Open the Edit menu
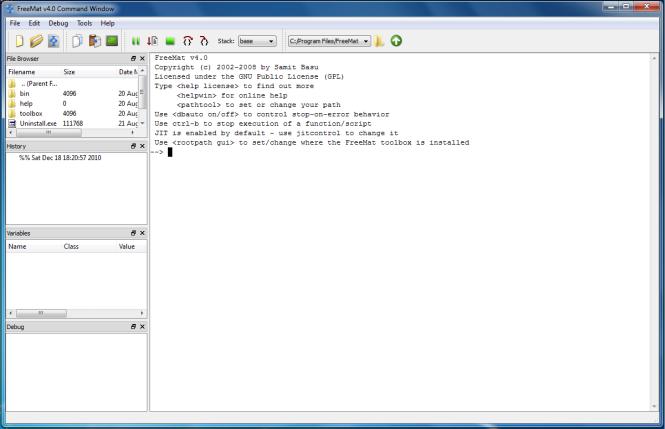The image size is (665, 429). pos(34,23)
